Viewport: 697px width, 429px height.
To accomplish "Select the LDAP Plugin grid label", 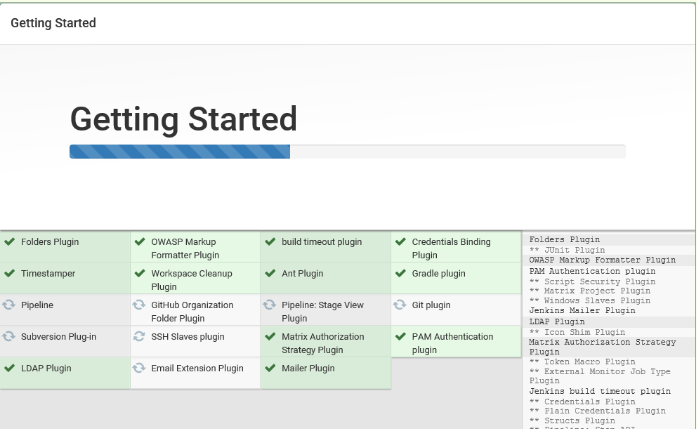I will [46, 368].
